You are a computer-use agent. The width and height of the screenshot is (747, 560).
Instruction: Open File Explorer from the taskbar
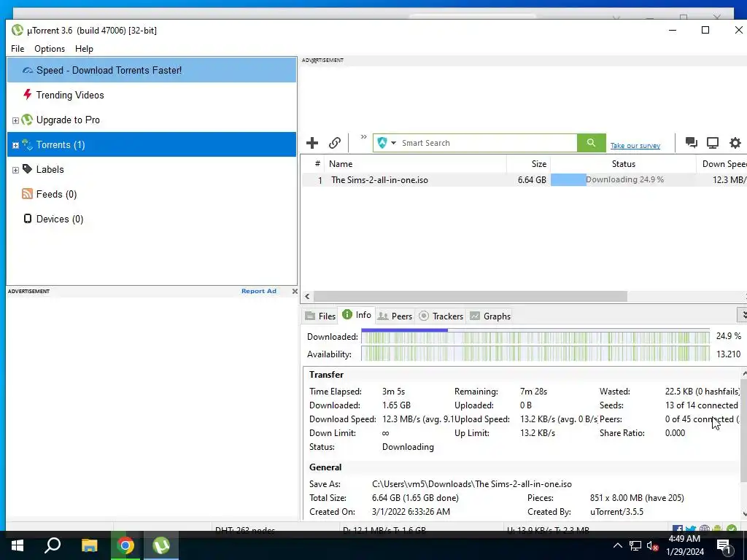click(x=89, y=545)
